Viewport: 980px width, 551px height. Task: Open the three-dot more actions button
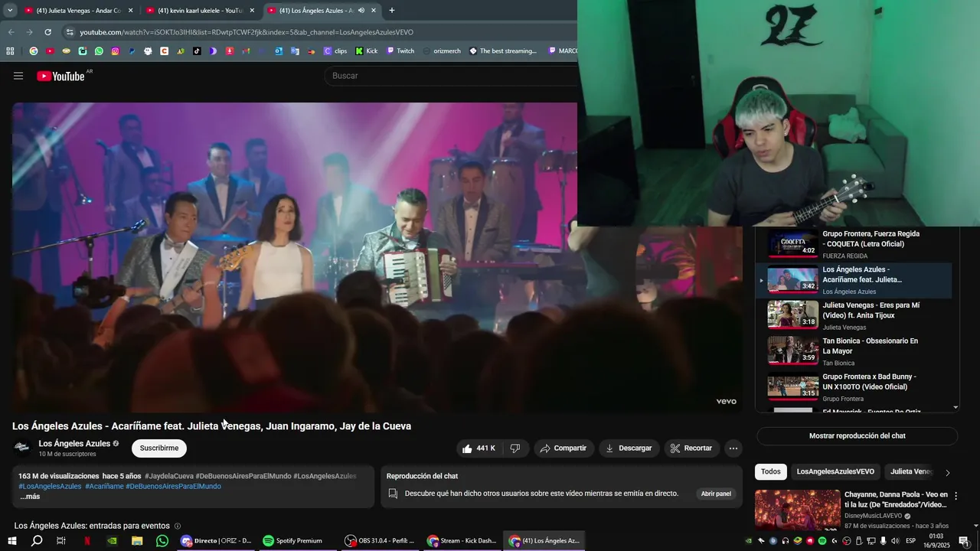733,448
